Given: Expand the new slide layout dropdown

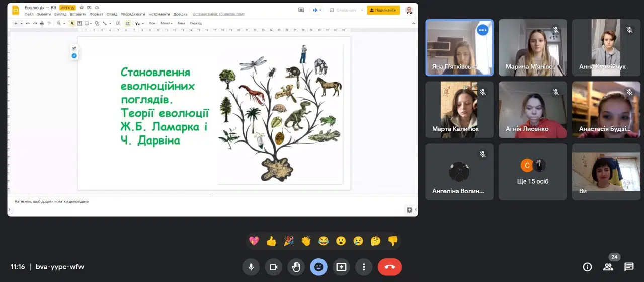Looking at the screenshot, I should 21,23.
